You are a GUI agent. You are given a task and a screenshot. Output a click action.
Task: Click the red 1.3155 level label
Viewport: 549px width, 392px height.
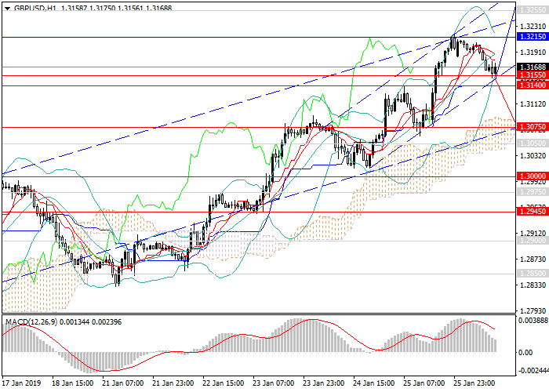coord(531,75)
